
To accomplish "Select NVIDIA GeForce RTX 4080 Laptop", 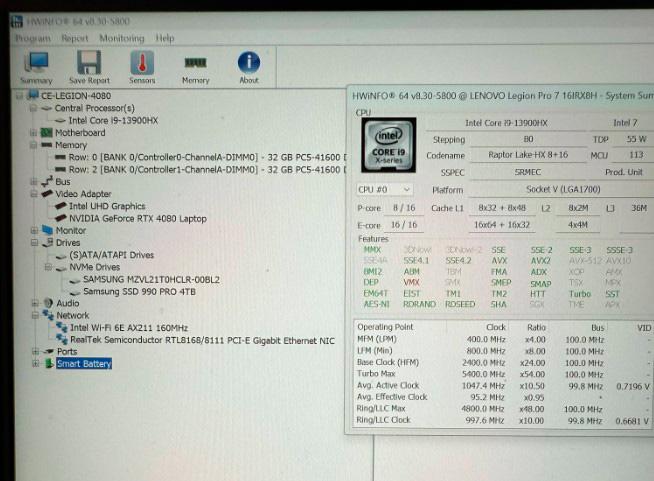I will click(x=138, y=219).
